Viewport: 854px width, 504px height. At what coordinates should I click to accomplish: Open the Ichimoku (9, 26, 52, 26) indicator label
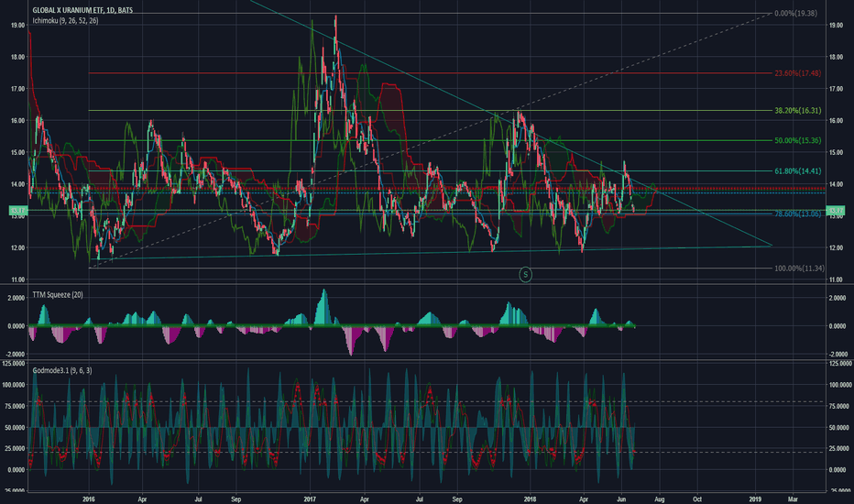coord(65,21)
